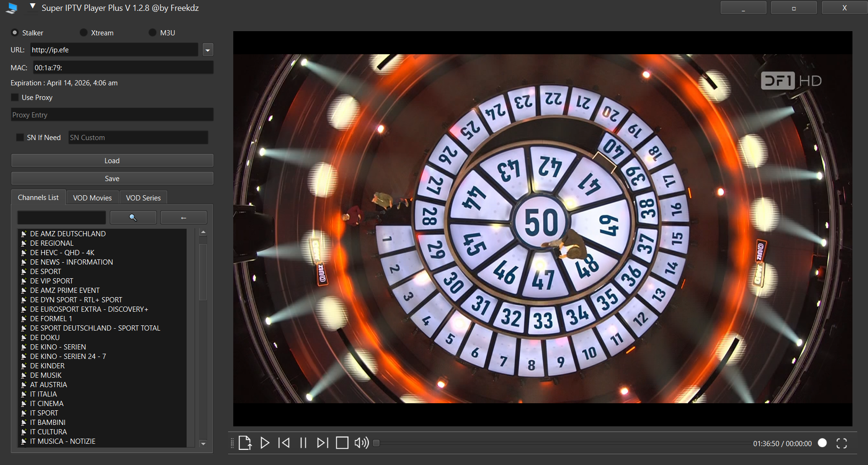The image size is (868, 465).
Task: Click the Load button
Action: pyautogui.click(x=112, y=161)
